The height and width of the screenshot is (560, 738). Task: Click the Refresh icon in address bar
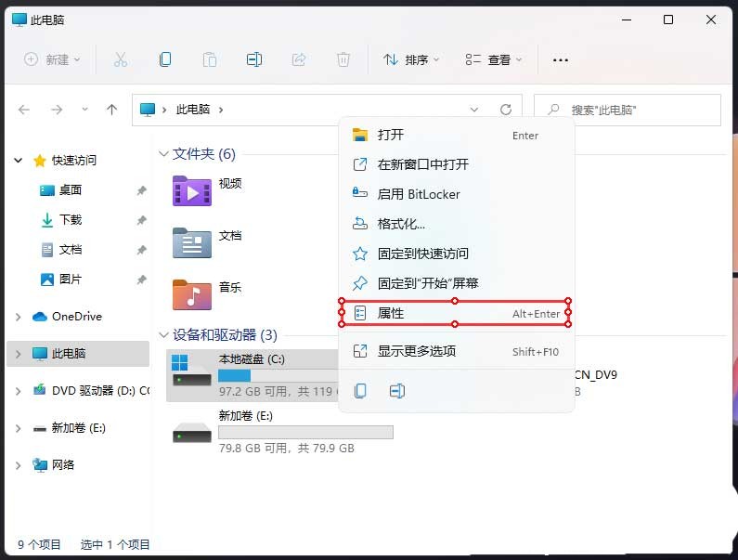click(x=506, y=110)
